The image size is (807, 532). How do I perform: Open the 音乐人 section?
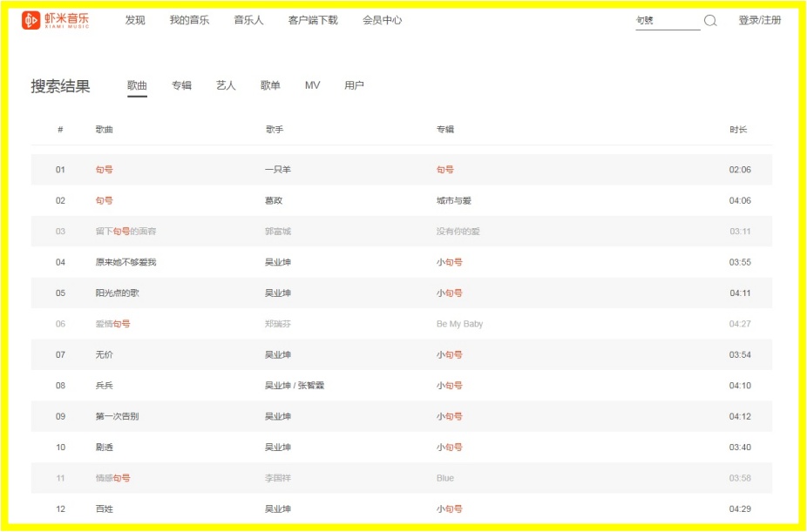tap(248, 20)
